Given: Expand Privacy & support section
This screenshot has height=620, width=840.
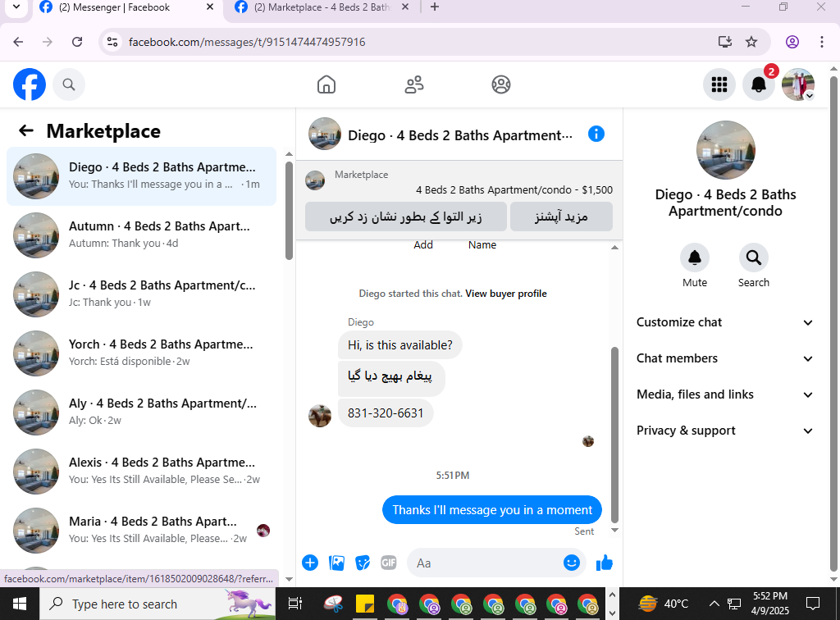Looking at the screenshot, I should [x=724, y=431].
